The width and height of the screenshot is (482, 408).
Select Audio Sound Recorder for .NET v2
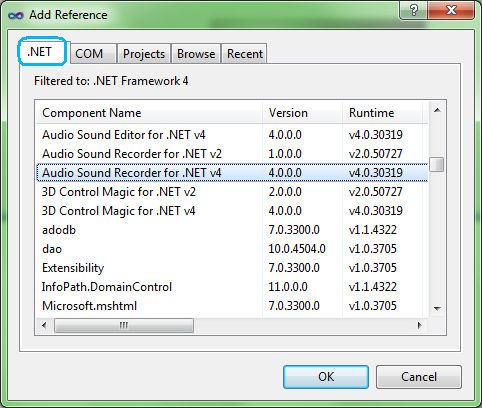click(232, 154)
